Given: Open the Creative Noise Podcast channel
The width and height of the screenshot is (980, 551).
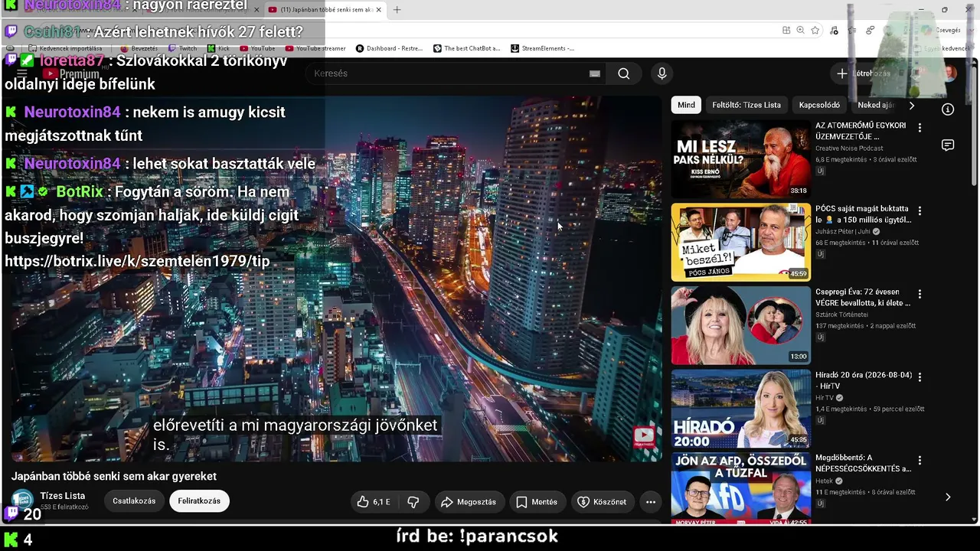Looking at the screenshot, I should click(849, 148).
